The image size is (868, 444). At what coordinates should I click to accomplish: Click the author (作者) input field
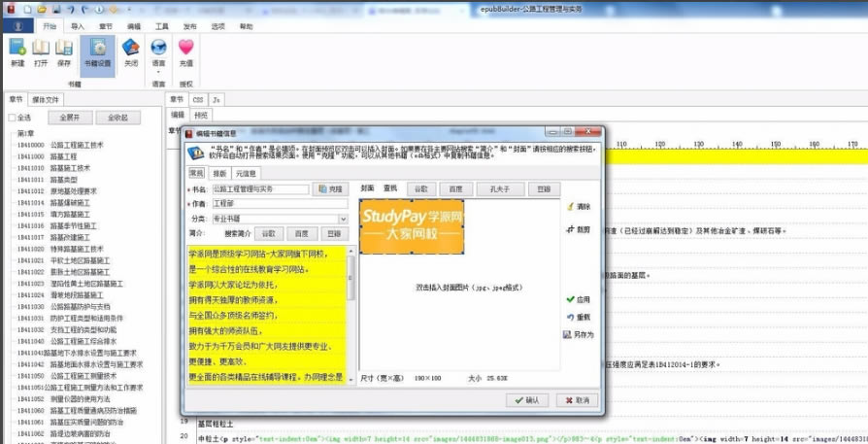point(280,204)
